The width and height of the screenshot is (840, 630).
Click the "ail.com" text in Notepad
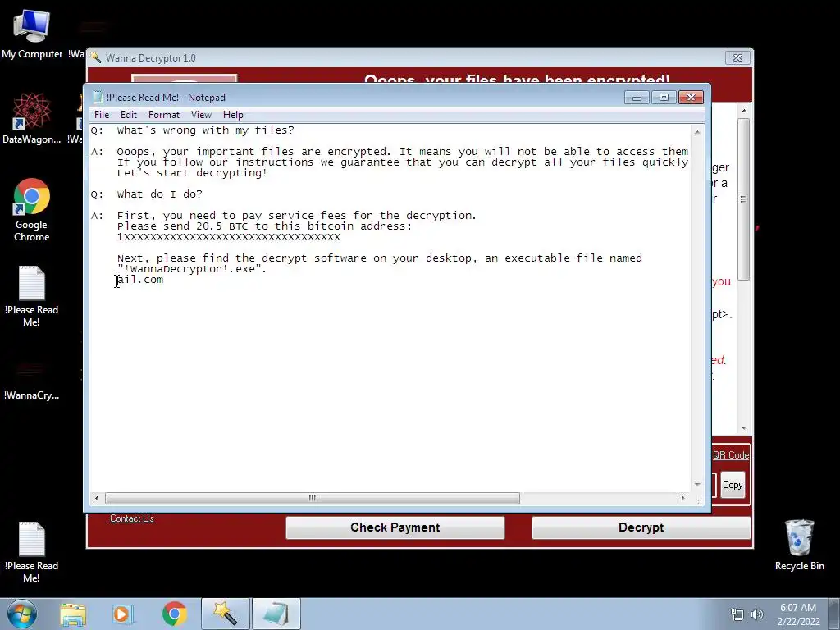(x=140, y=280)
